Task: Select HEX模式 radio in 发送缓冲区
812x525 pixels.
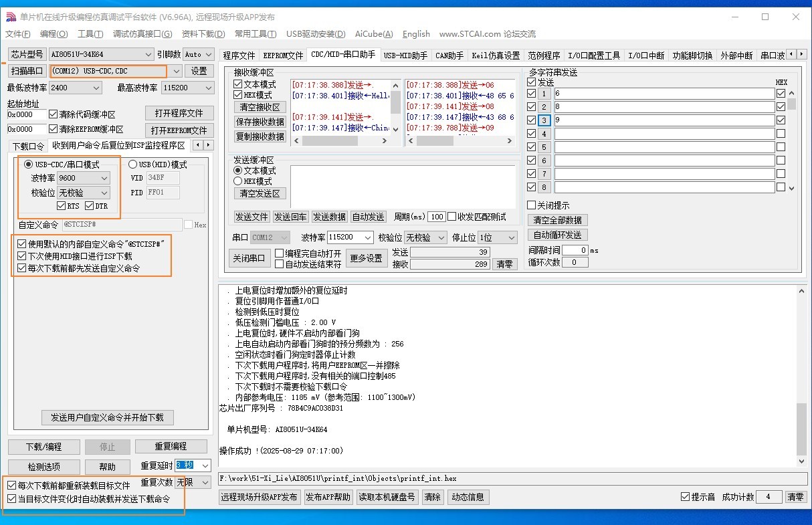Action: click(x=237, y=181)
